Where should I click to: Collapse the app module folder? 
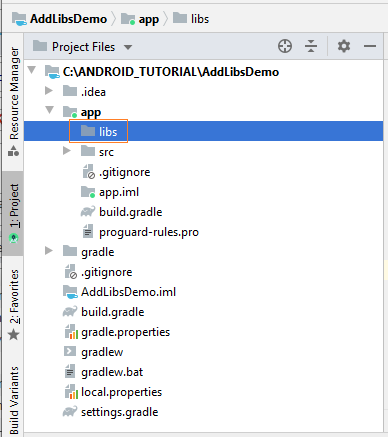click(50, 110)
